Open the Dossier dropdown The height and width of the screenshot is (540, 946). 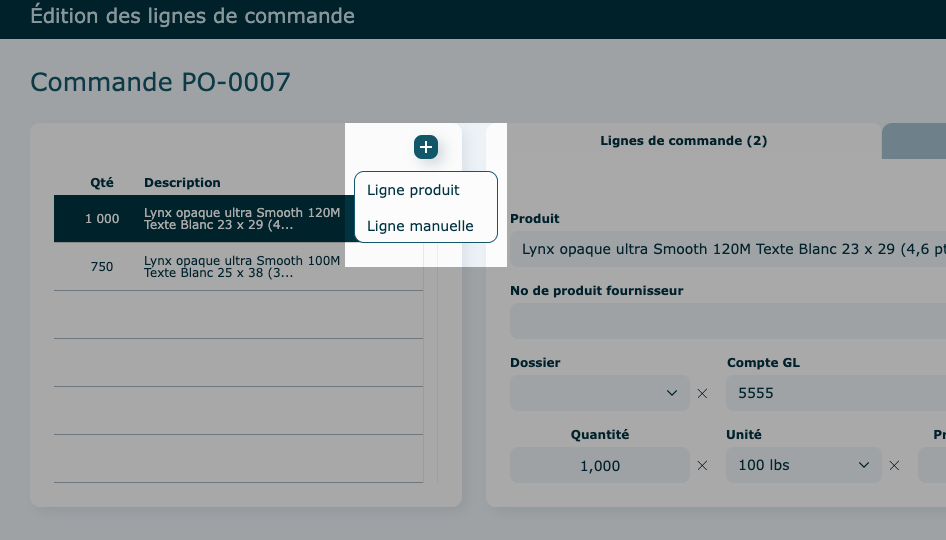click(599, 393)
